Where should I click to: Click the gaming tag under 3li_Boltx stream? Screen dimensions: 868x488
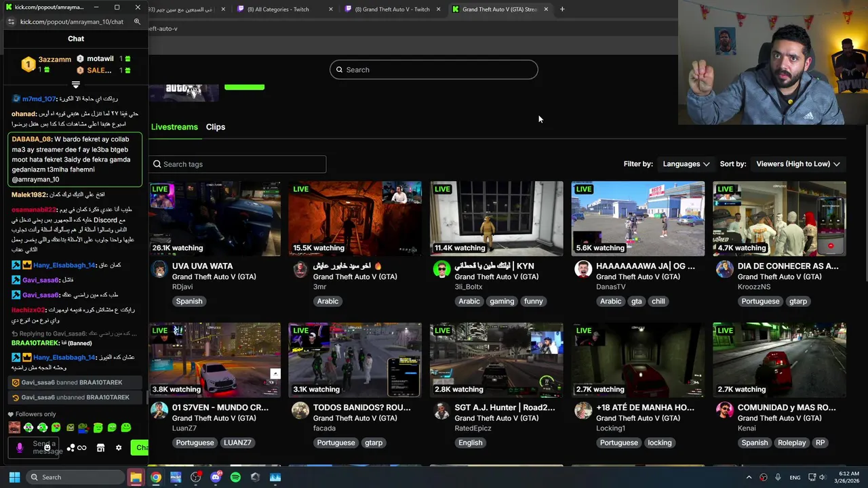(x=502, y=301)
